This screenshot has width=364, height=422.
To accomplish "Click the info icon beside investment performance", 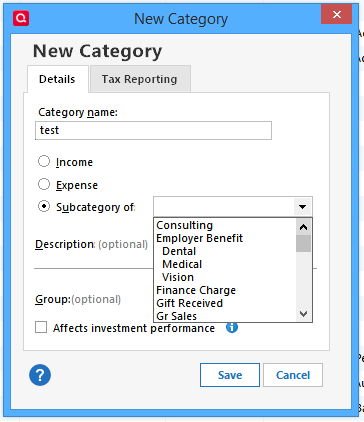I will tap(232, 327).
